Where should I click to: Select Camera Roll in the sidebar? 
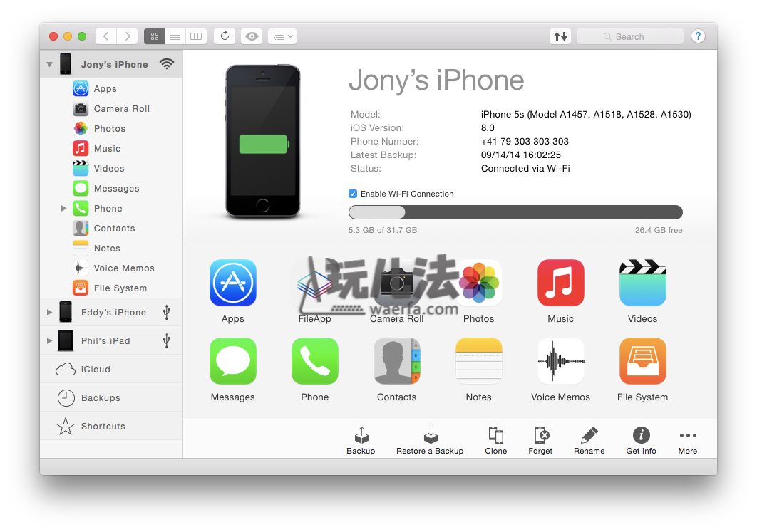point(111,108)
